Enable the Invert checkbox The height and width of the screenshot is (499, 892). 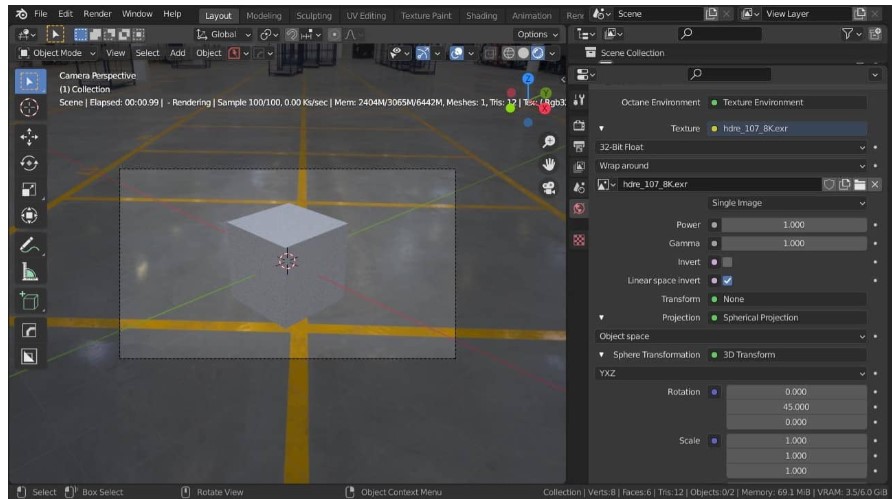[727, 262]
